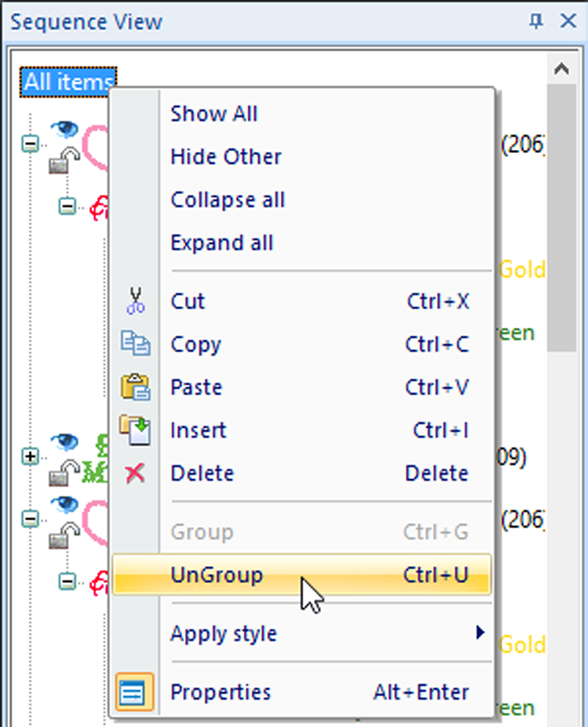Viewport: 588px width, 727px height.
Task: Open the Apply style submenu arrow
Action: click(x=481, y=632)
